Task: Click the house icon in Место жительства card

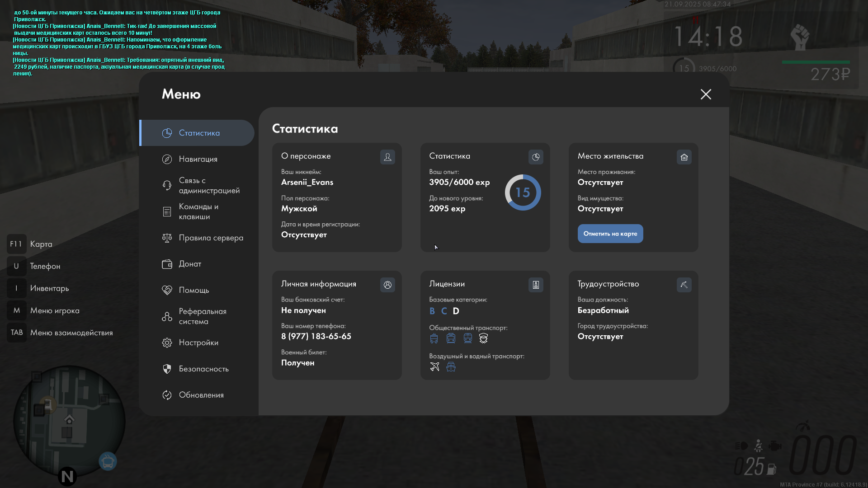Action: [x=684, y=157]
